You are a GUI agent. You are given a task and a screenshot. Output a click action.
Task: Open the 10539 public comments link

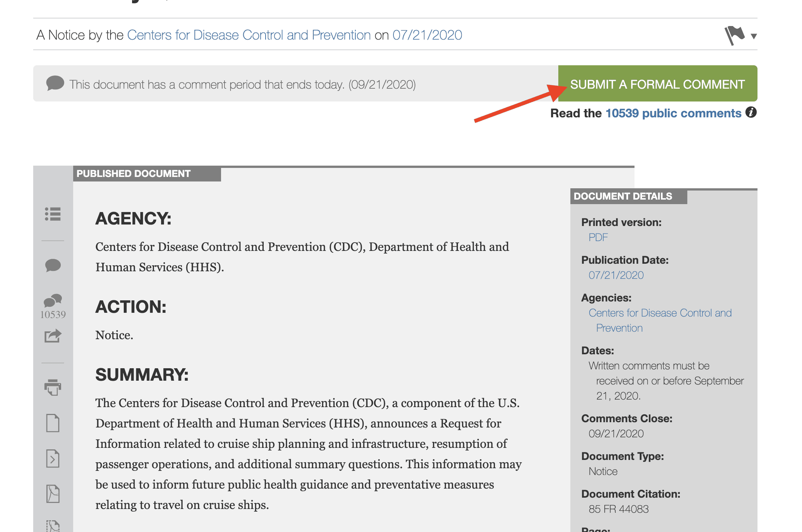click(673, 113)
